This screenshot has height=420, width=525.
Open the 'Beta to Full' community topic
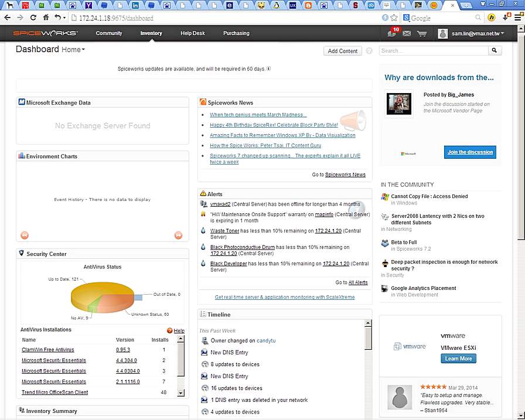coord(404,243)
